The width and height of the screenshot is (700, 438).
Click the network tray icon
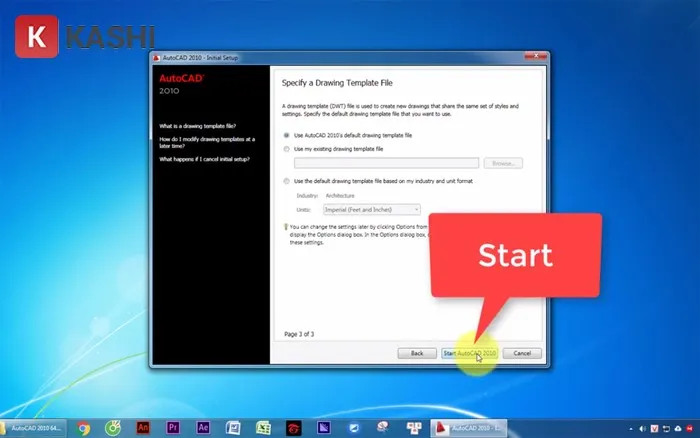click(x=666, y=429)
